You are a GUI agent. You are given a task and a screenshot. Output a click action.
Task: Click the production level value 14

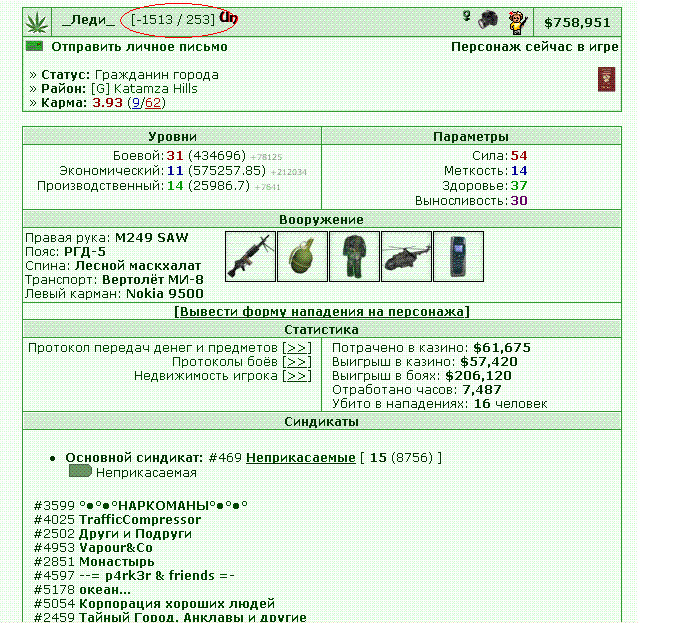[175, 186]
